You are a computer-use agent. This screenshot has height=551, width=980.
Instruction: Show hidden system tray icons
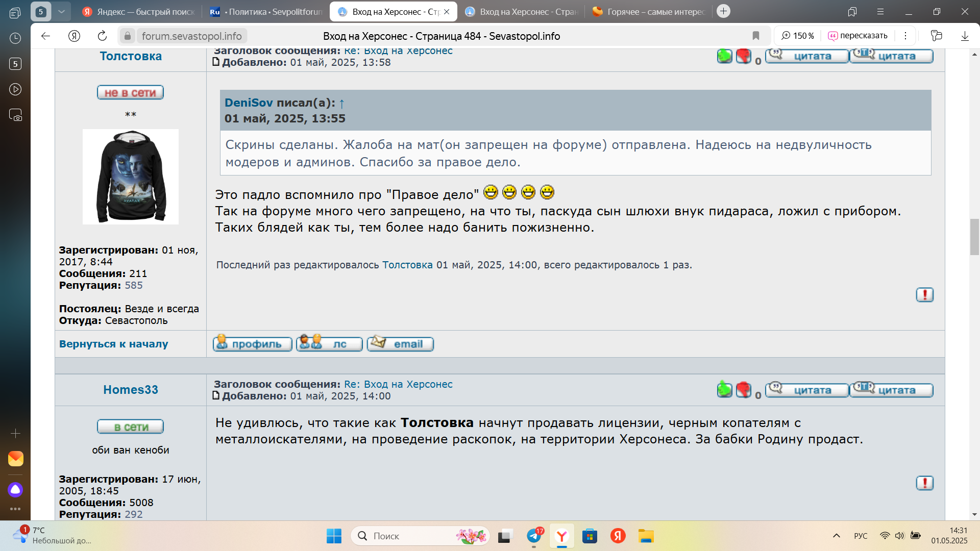point(836,536)
